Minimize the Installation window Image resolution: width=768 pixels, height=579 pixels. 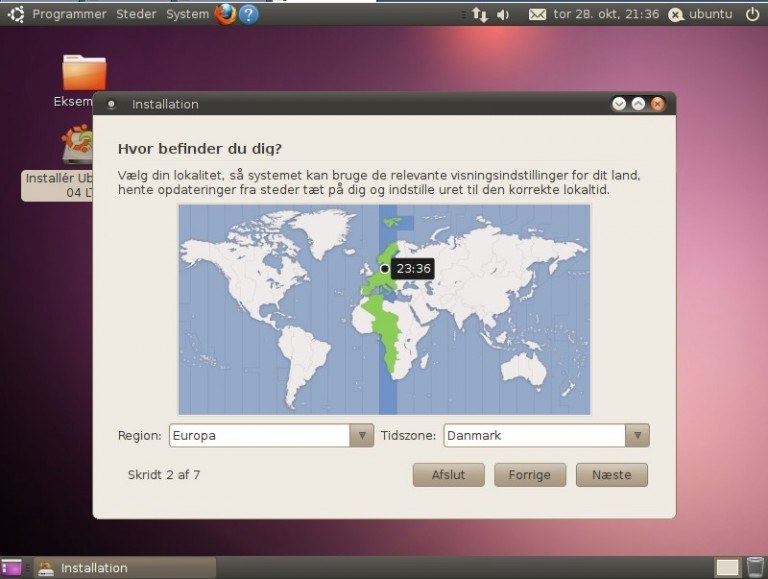(x=619, y=104)
